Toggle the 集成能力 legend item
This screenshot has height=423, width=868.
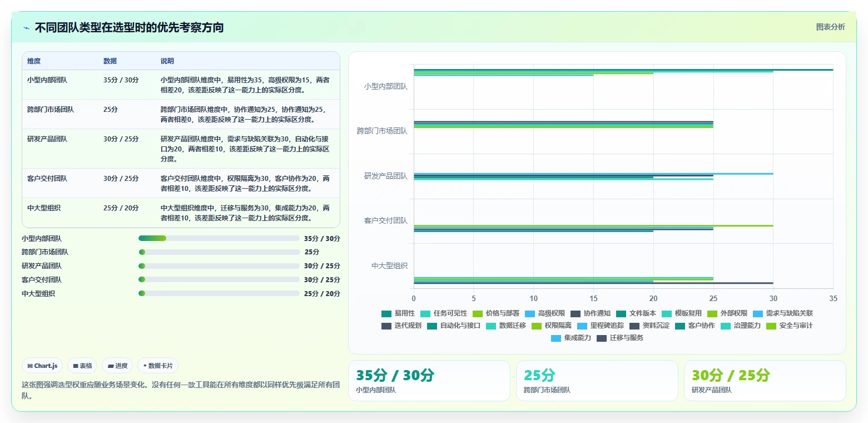pyautogui.click(x=572, y=338)
